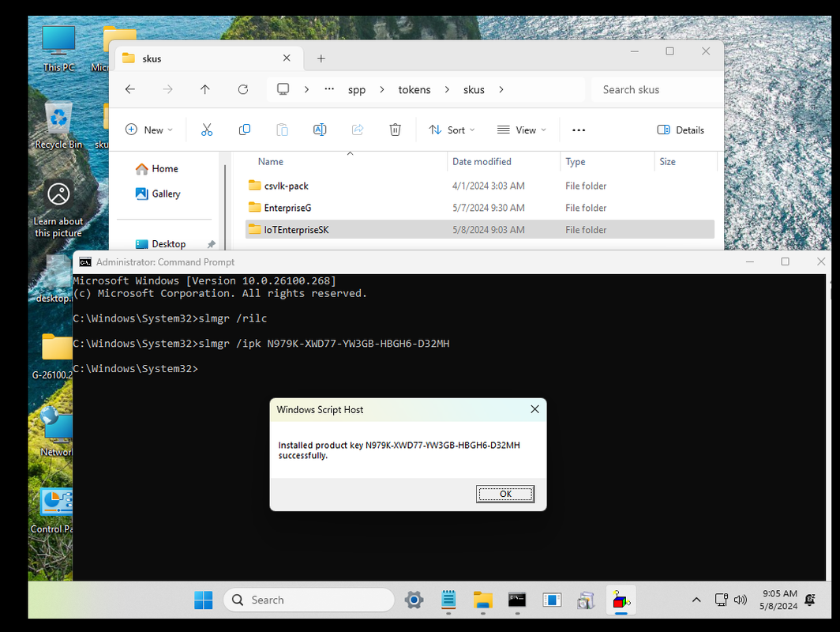
Task: Open the Sort dropdown
Action: click(452, 130)
